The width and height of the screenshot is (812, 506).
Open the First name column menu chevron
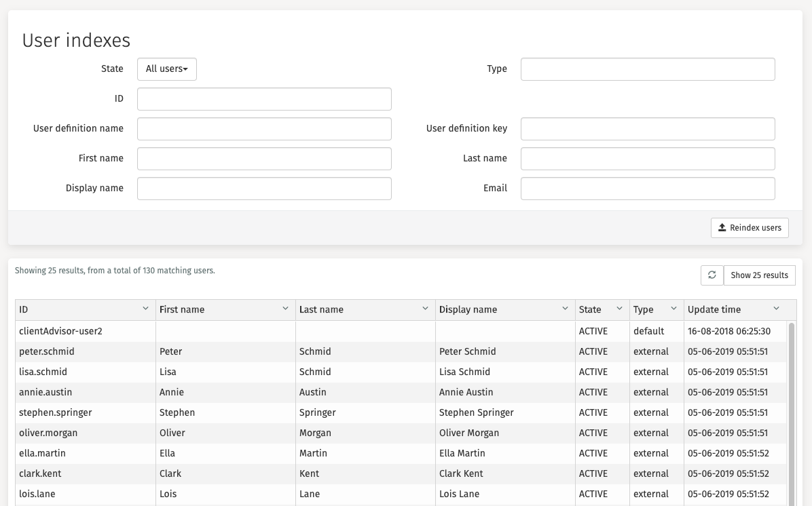pyautogui.click(x=285, y=309)
